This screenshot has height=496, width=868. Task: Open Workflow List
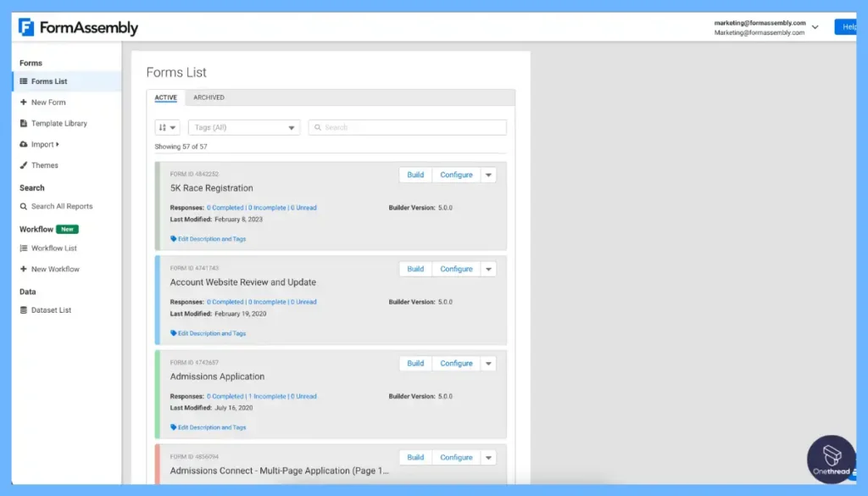coord(53,248)
